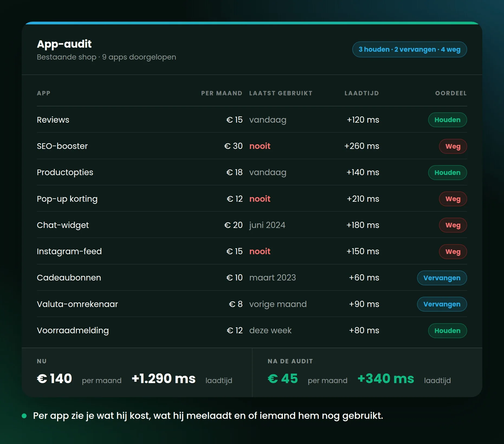Select the Voorraadmelding app name
The width and height of the screenshot is (504, 444).
coord(73,331)
